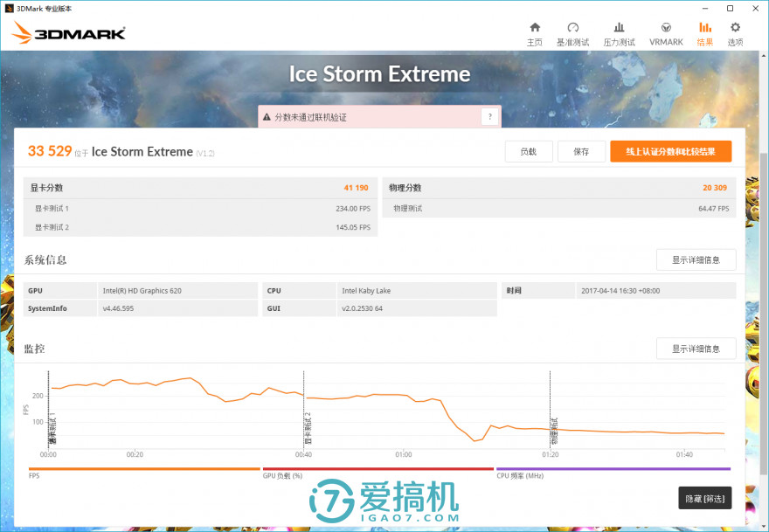
Task: Expand 监控 details via 显示详细信息
Action: point(696,348)
